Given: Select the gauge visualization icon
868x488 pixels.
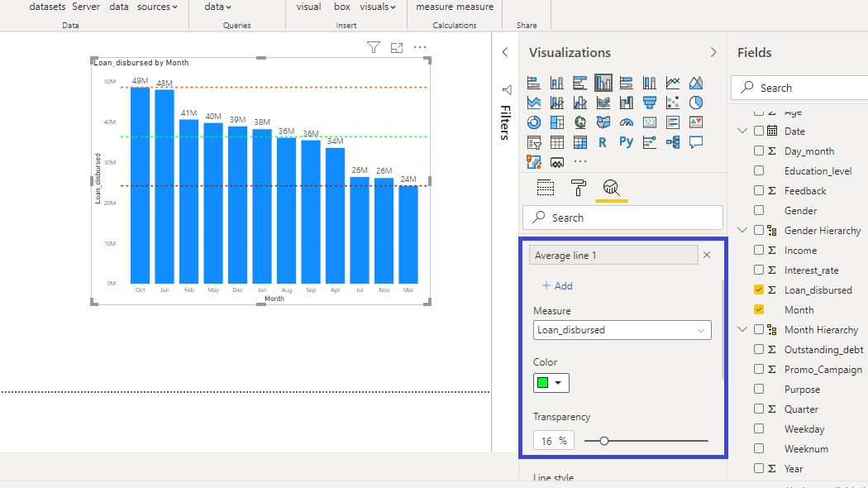Looking at the screenshot, I should pos(627,122).
